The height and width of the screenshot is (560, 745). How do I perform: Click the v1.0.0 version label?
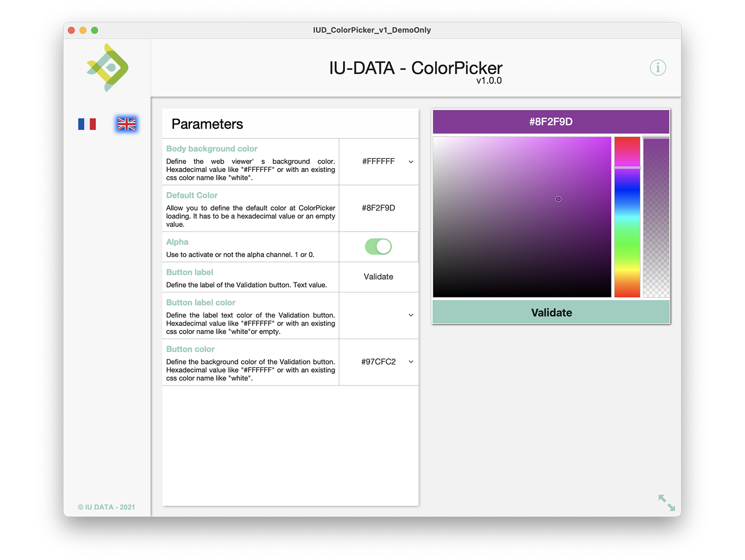click(x=489, y=80)
